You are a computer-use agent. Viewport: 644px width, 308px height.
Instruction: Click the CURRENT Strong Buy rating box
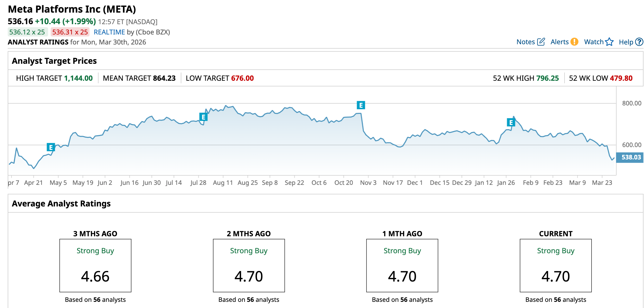(556, 265)
